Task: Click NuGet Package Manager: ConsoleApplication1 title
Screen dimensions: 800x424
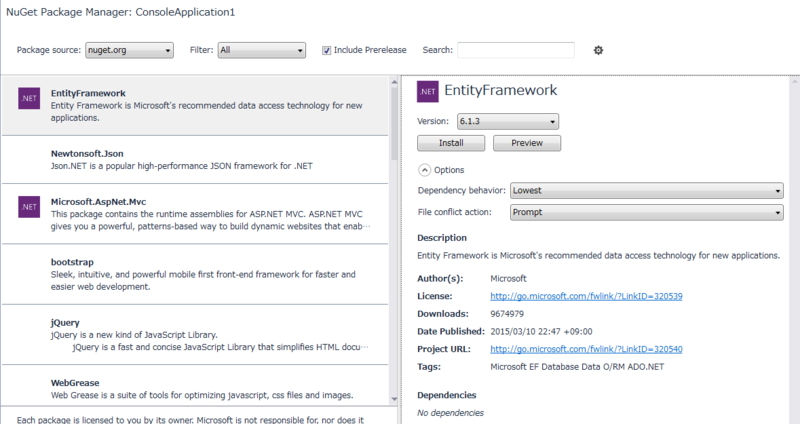Action: [x=120, y=12]
